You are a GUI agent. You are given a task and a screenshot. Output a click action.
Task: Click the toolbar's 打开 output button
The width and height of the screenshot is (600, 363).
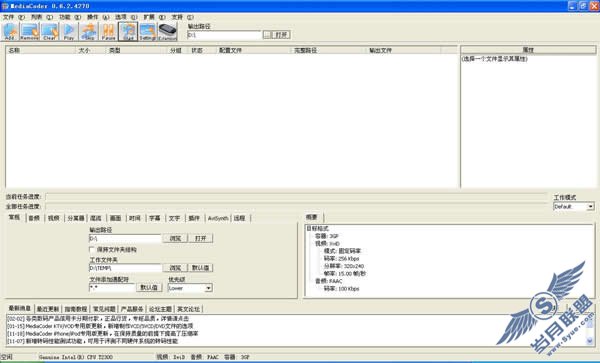pos(281,35)
